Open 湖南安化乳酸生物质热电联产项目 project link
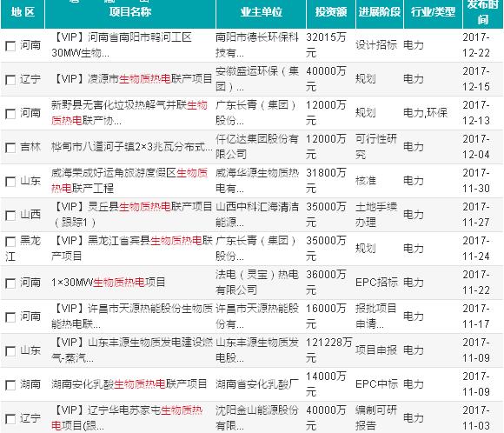Image resolution: width=504 pixels, height=433 pixels. coord(129,383)
